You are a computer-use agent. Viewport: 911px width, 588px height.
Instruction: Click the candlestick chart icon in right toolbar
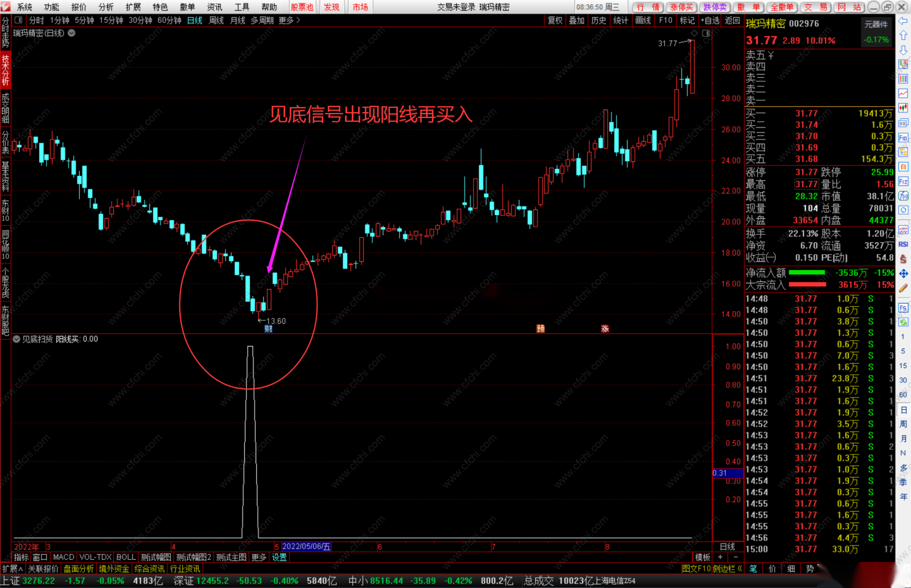(903, 108)
